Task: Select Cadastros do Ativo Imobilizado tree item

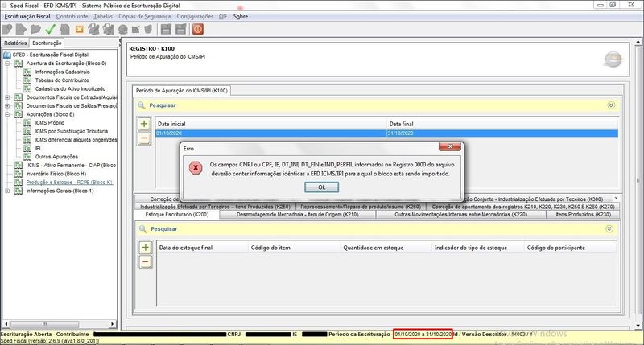Action: pyautogui.click(x=70, y=89)
